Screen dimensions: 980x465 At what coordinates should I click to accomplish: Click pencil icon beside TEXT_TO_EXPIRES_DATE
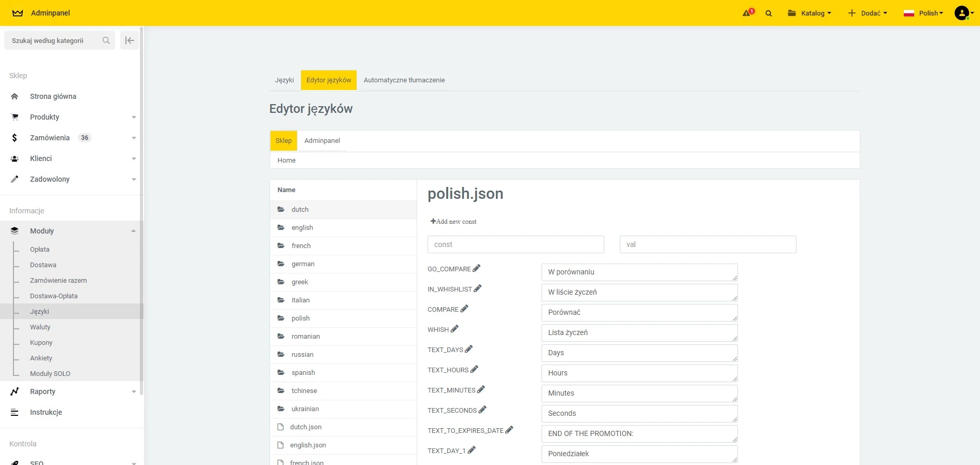[509, 430]
